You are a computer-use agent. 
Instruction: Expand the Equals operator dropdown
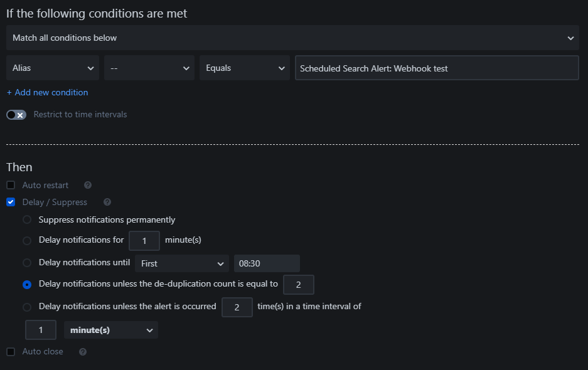click(x=245, y=68)
